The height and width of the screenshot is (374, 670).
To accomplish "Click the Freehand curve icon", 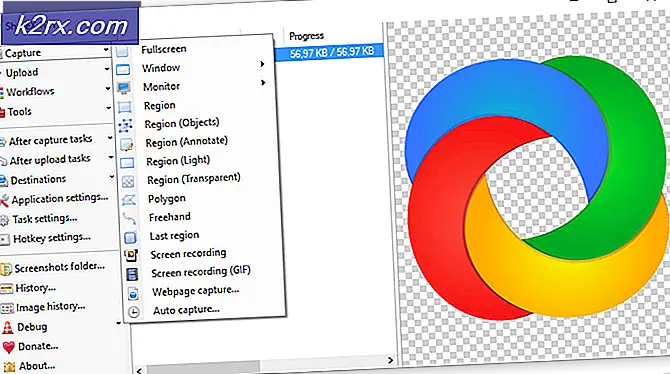I will [x=129, y=218].
